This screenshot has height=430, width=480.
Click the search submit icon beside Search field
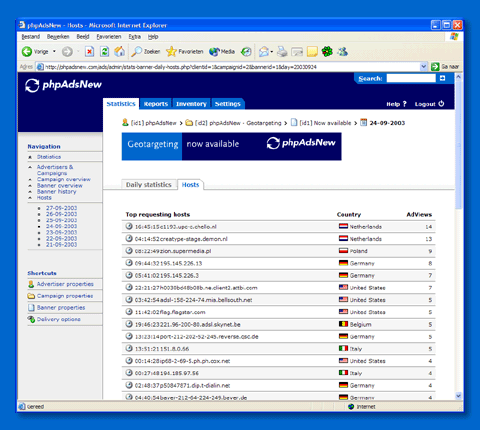point(442,78)
